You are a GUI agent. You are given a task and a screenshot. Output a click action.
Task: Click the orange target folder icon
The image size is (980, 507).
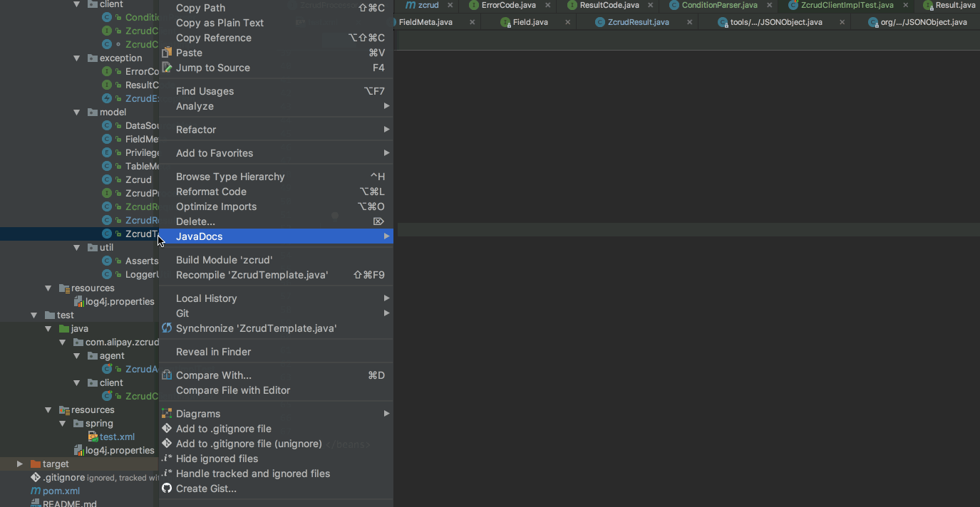tap(36, 464)
